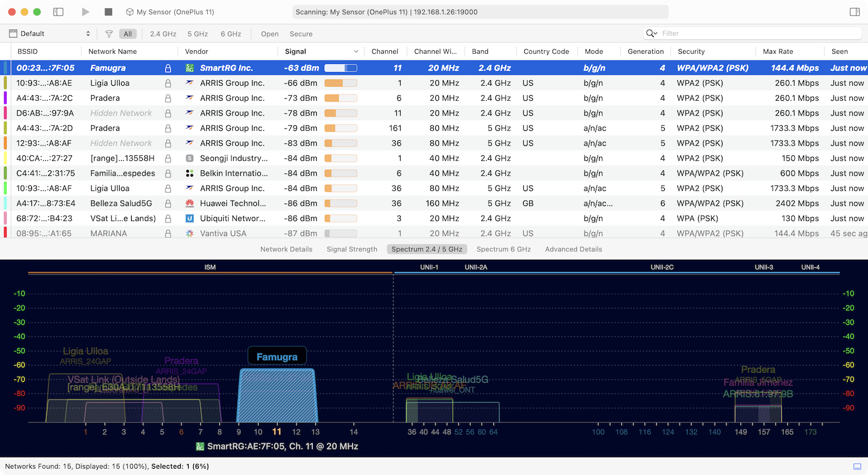
Task: Click lock icon on VSat Li...e Lands) row
Action: 168,219
